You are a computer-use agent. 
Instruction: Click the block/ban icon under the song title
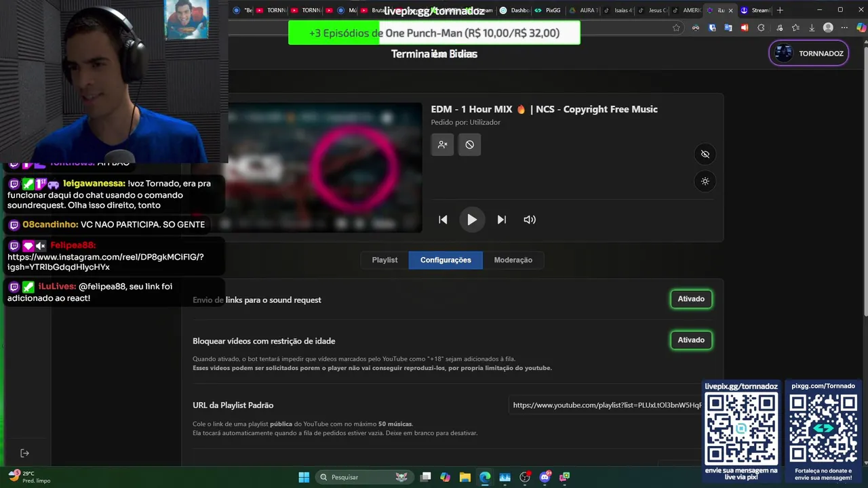click(x=469, y=144)
